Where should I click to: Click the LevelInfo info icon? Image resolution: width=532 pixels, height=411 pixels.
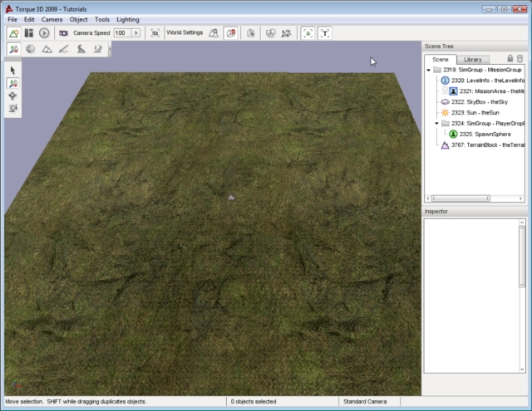tap(445, 81)
